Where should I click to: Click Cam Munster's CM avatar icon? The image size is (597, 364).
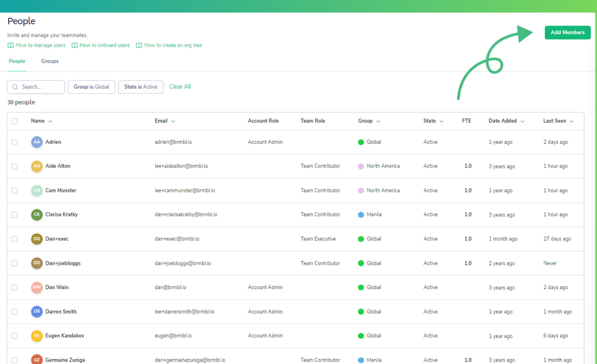pos(37,190)
